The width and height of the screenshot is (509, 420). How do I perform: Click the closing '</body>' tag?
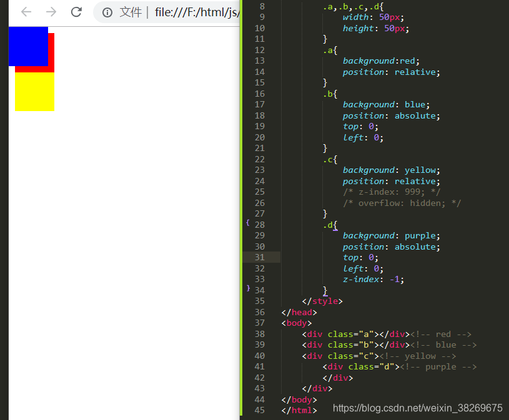(299, 399)
